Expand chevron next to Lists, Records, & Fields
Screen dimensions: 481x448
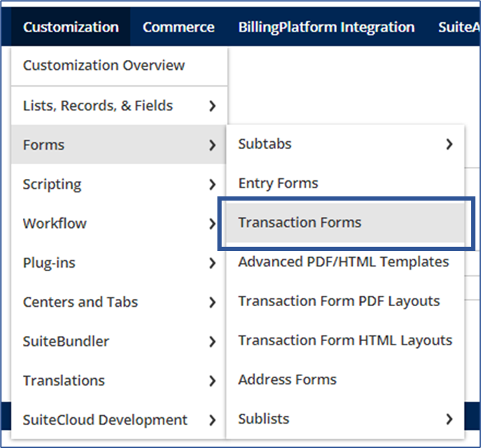tap(213, 106)
